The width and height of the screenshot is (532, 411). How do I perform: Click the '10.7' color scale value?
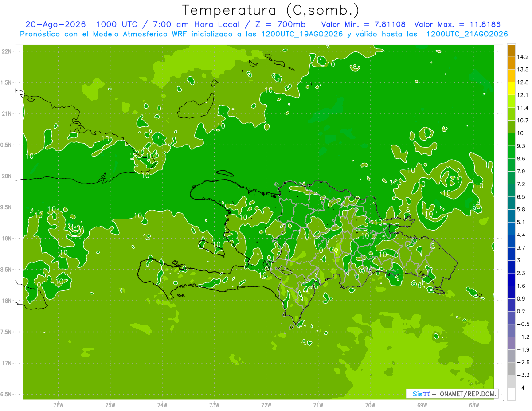[x=523, y=121]
